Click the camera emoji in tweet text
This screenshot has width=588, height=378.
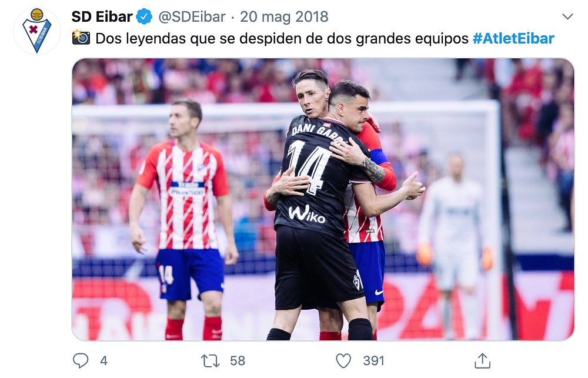coord(81,38)
